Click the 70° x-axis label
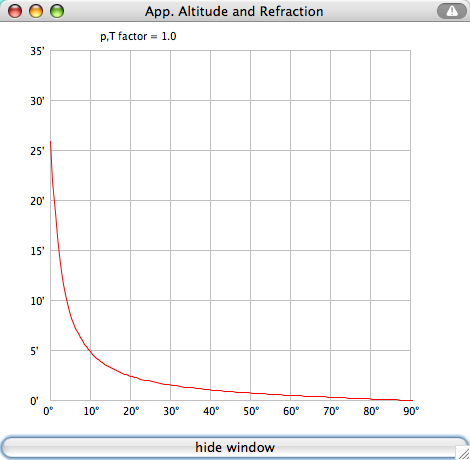 pos(331,411)
